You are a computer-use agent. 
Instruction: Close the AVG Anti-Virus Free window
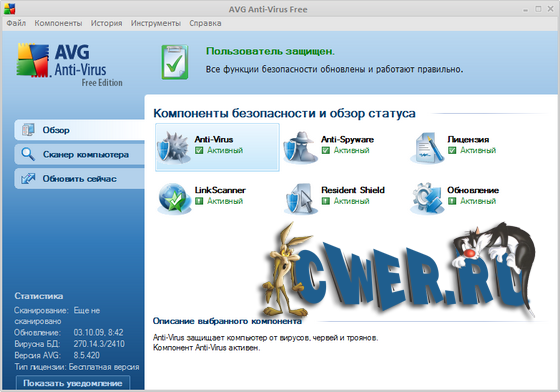click(550, 9)
